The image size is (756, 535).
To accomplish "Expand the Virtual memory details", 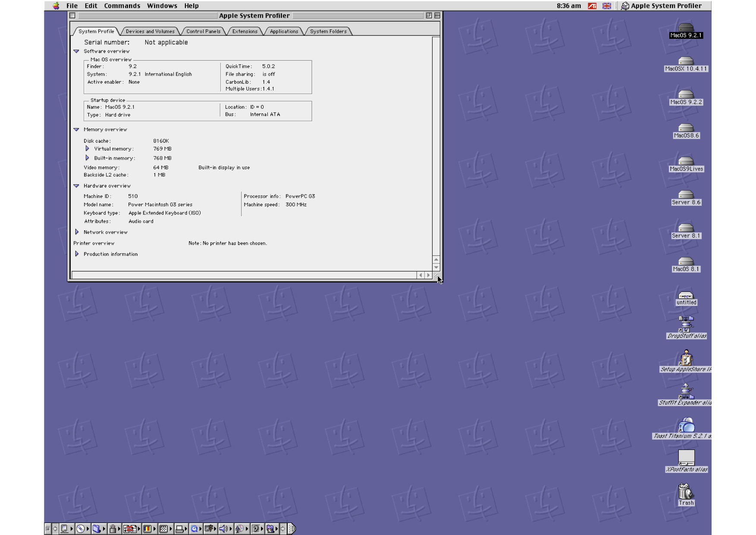I will [x=87, y=148].
